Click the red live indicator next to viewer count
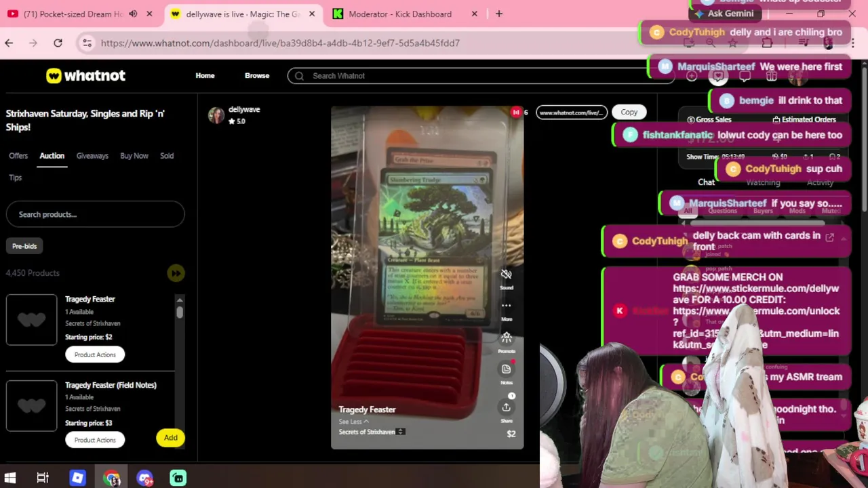Viewport: 868px width, 488px height. pyautogui.click(x=516, y=112)
